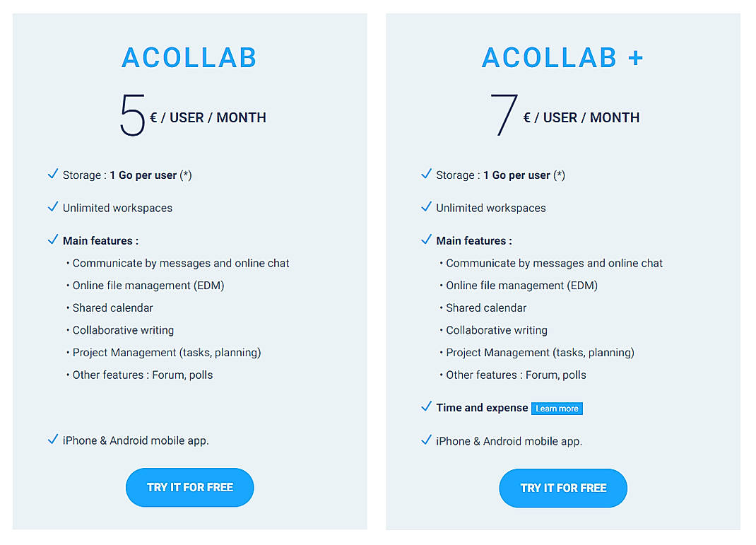
Task: Click the checkmark near mobile app on Acollab +
Action: click(426, 440)
